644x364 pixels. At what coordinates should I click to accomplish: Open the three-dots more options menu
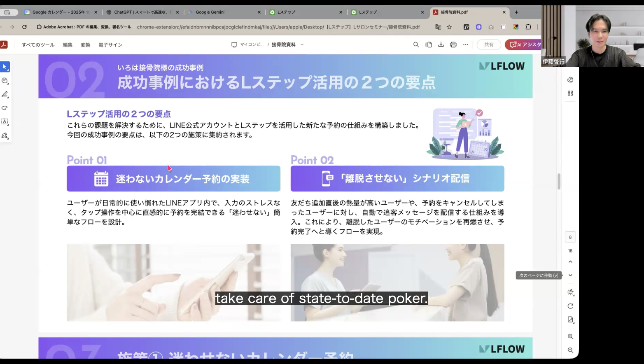click(465, 44)
